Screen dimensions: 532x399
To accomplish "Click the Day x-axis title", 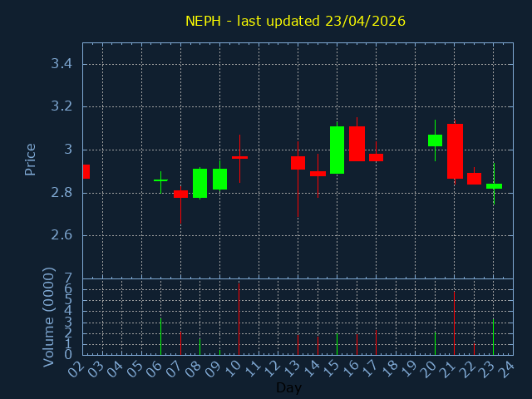I will tap(288, 387).
